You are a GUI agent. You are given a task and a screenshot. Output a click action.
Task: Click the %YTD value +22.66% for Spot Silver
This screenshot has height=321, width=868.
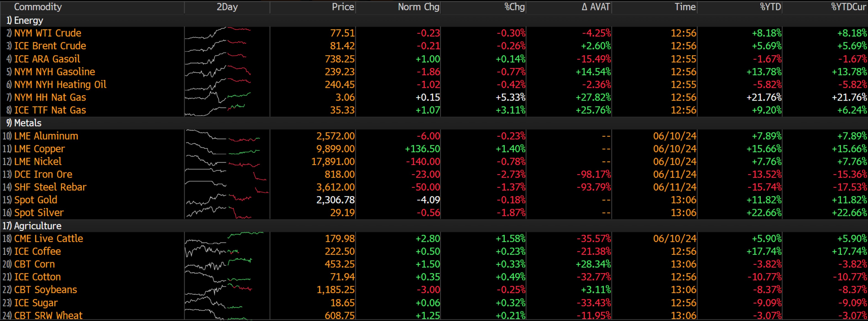(764, 213)
